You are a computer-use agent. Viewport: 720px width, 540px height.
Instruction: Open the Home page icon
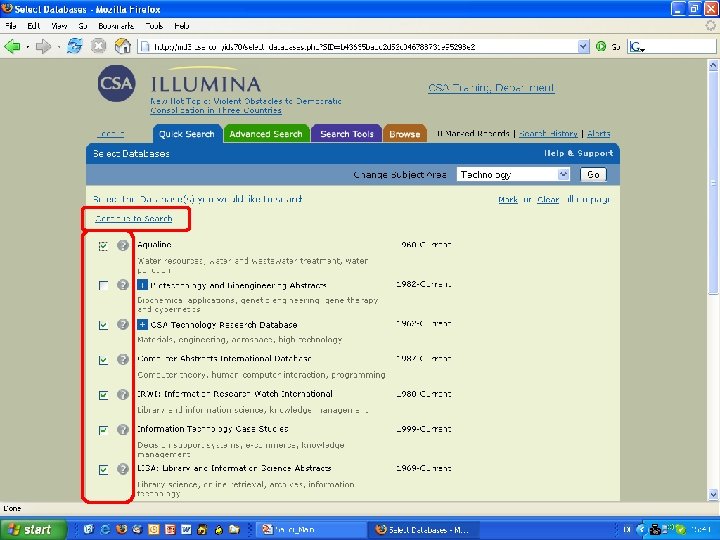(x=122, y=46)
